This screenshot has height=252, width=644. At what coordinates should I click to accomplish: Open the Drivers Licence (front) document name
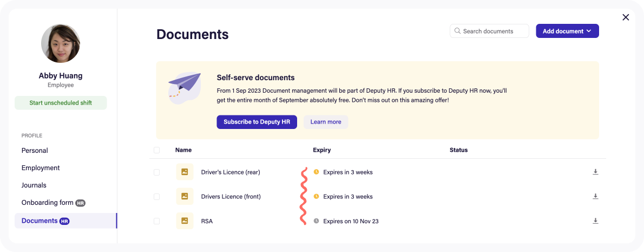[x=231, y=197]
